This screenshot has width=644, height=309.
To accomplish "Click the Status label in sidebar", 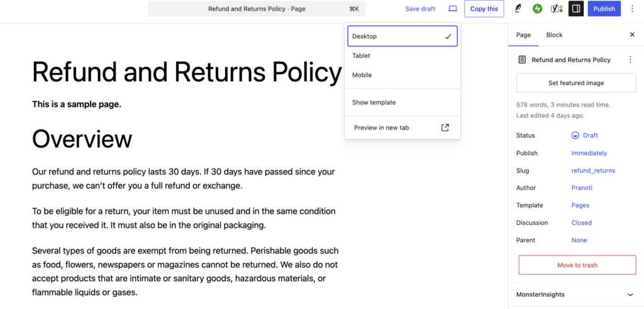I will click(x=525, y=135).
